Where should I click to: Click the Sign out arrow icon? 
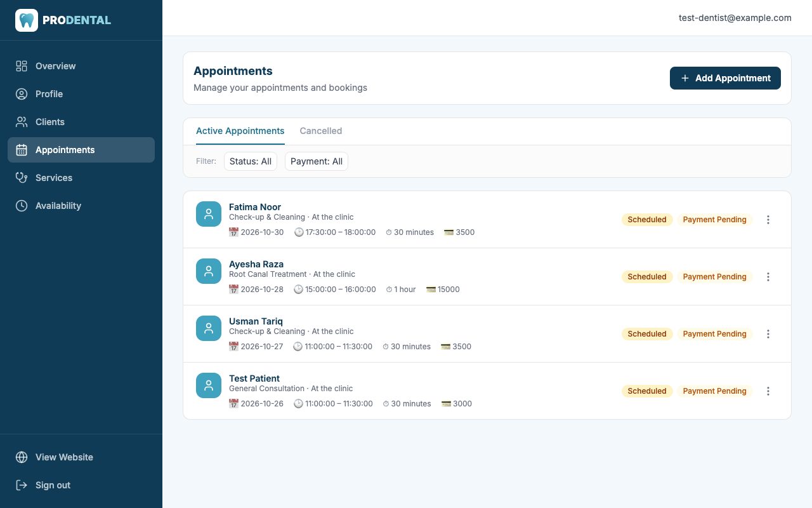(x=22, y=485)
